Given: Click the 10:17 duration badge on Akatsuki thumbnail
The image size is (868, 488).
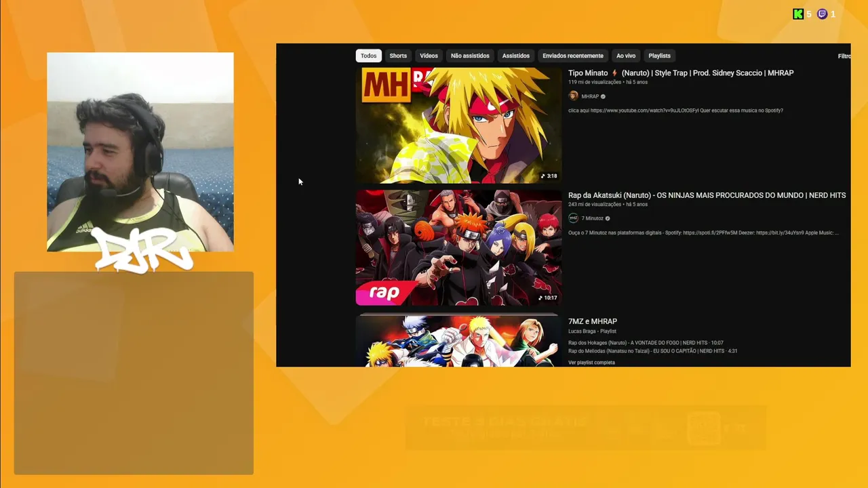Looking at the screenshot, I should click(x=548, y=298).
